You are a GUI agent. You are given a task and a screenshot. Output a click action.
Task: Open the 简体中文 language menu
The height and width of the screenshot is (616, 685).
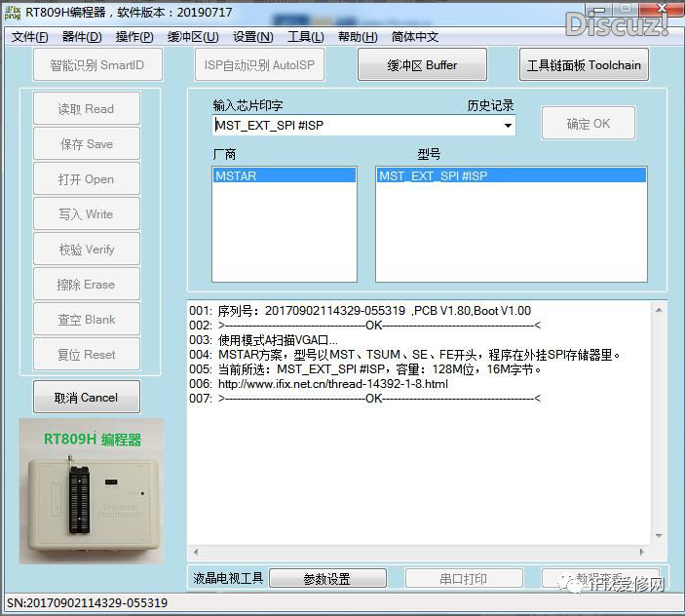[414, 37]
